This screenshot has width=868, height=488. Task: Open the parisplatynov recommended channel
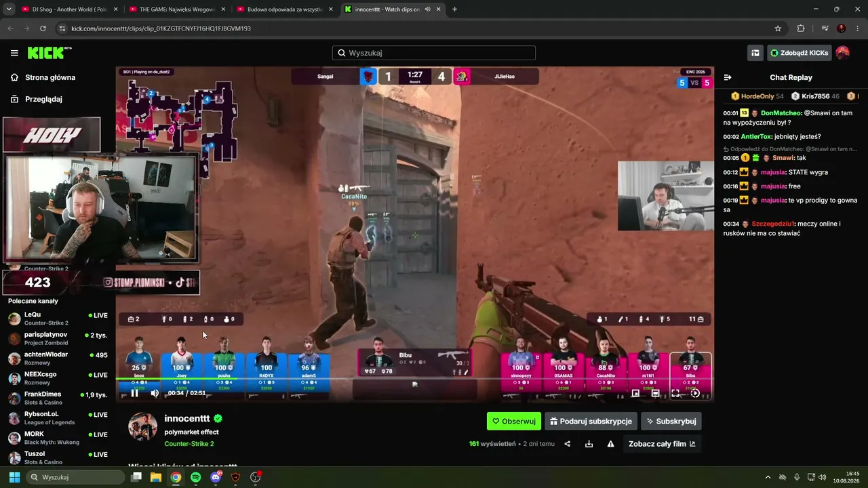(58, 338)
